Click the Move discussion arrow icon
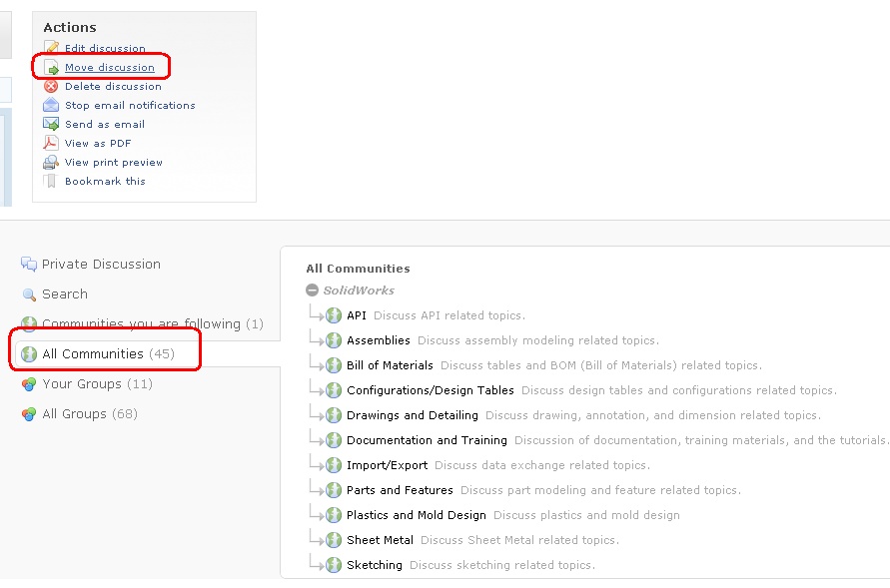This screenshot has height=588, width=890. (51, 68)
